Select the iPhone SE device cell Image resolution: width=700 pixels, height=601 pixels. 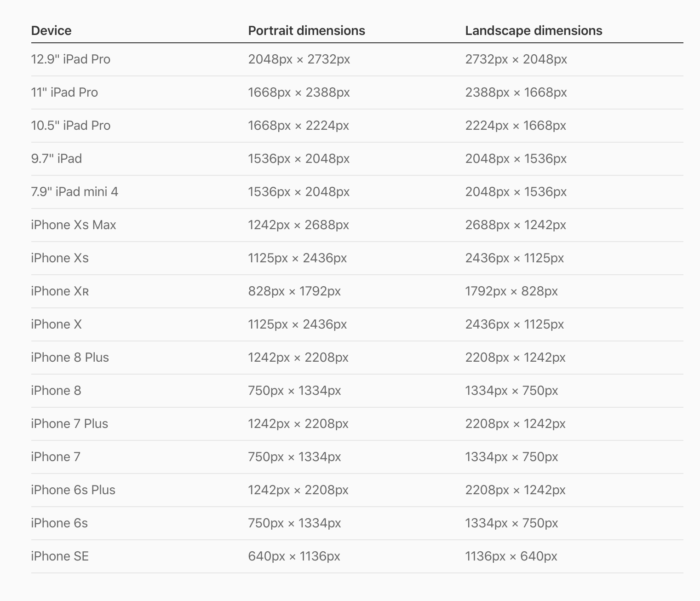(60, 556)
